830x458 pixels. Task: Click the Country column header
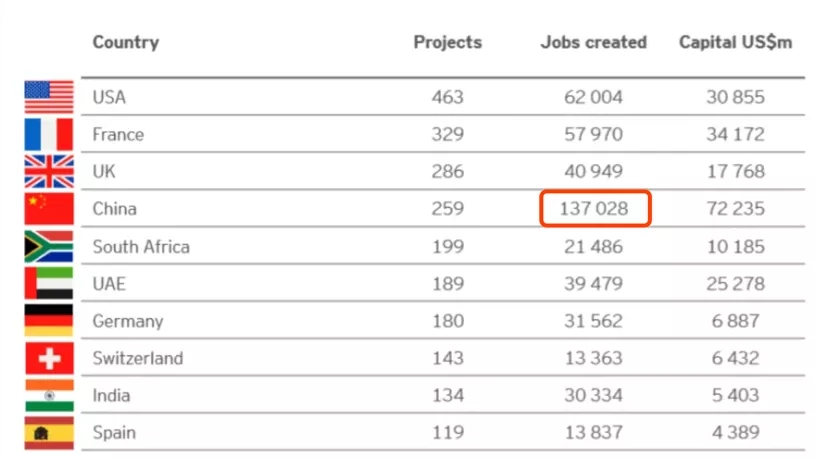point(126,43)
